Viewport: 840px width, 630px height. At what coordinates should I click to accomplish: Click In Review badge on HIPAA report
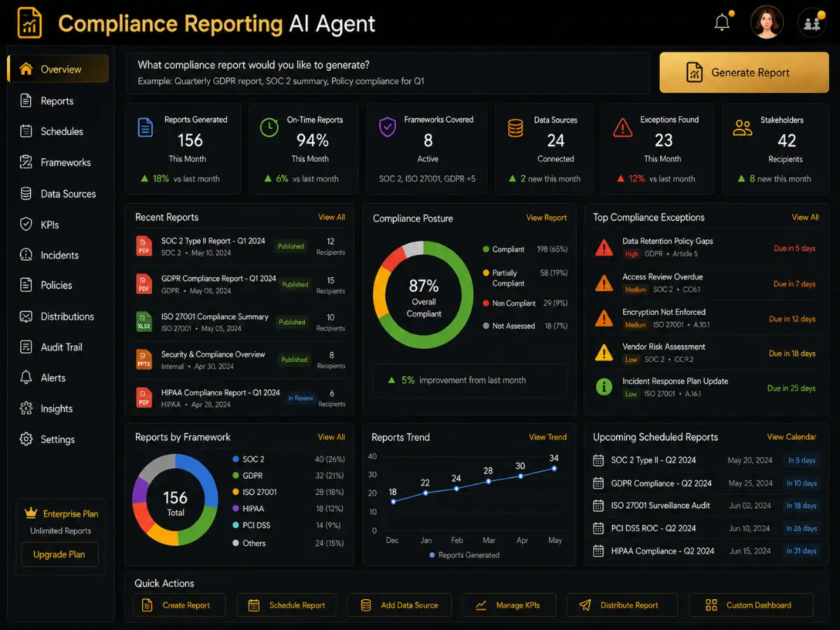click(301, 398)
